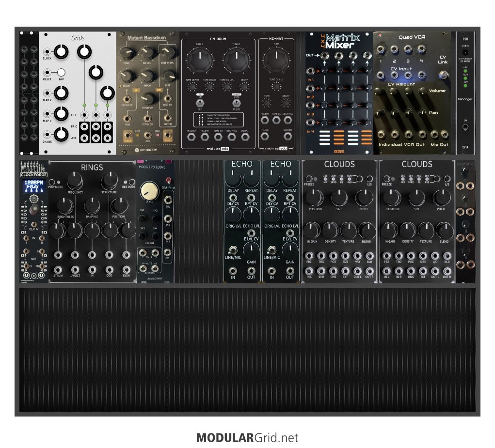
Task: Click the In 4 jack on Matrix Mixer
Action: [310, 123]
